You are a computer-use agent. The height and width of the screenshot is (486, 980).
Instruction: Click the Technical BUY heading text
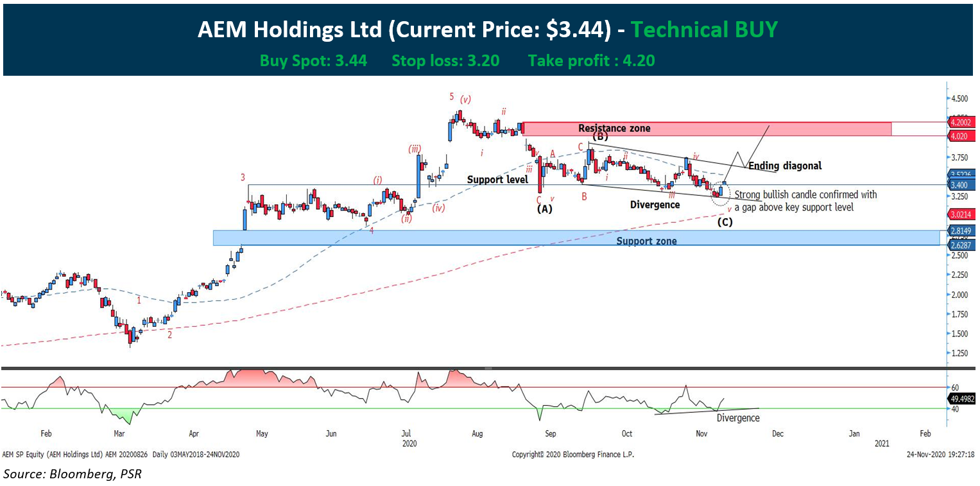point(704,29)
